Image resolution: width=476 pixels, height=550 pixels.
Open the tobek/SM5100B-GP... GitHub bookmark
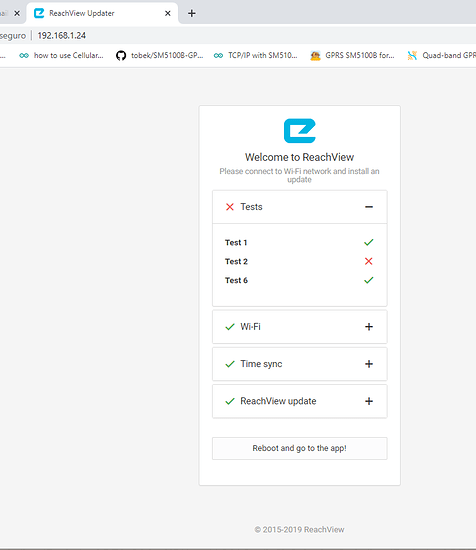(160, 55)
